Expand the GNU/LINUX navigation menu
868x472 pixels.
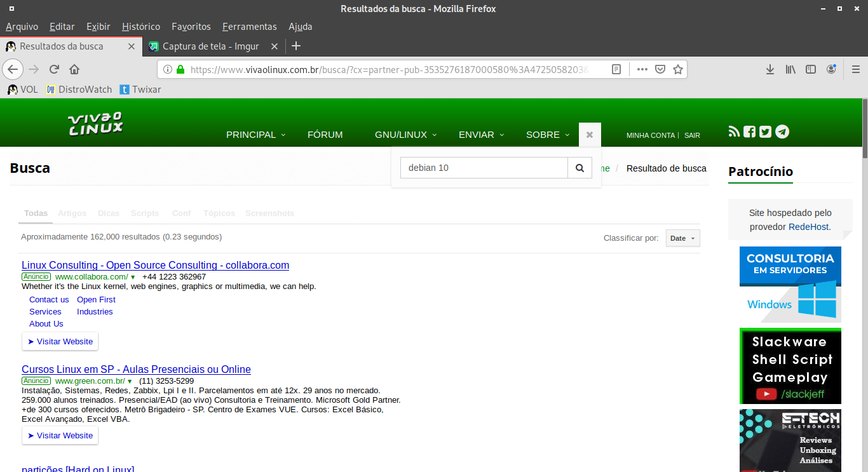click(405, 135)
